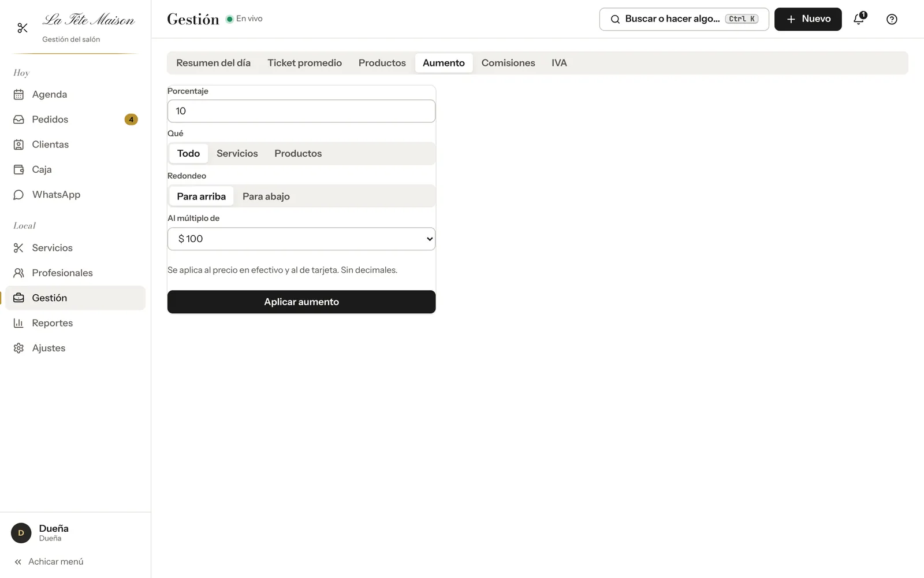Click the Ctrl K shortcut hint
Screen dimensions: 924x578
(742, 19)
